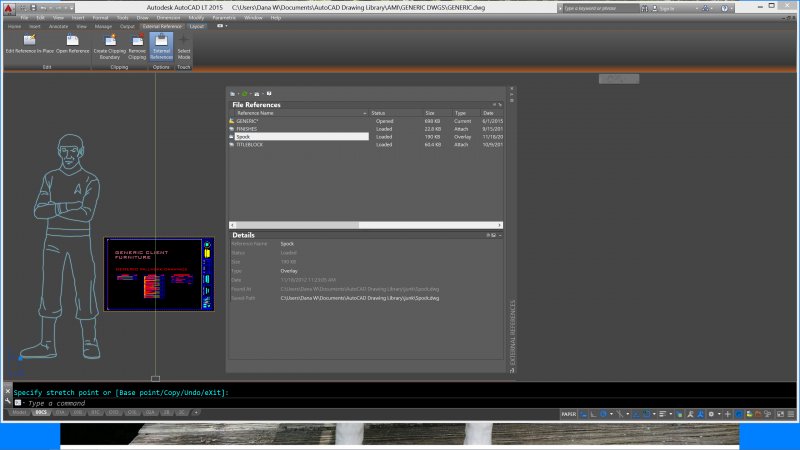Click Attach DWG icon in references palette
Image resolution: width=800 pixels, height=450 pixels.
pos(233,94)
